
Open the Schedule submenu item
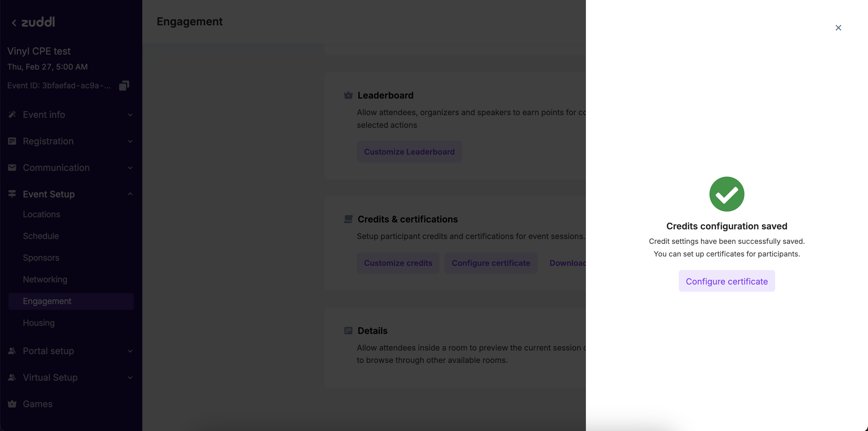click(x=41, y=236)
